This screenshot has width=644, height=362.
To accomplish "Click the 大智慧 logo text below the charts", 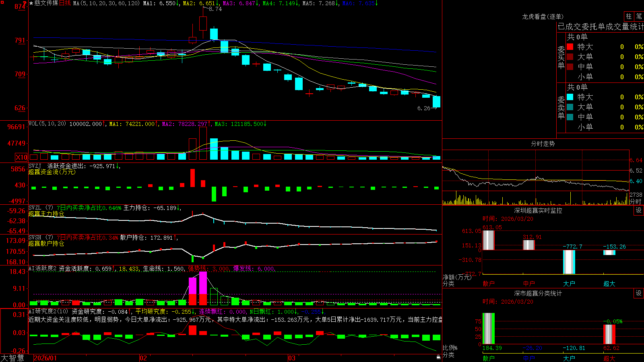I will click(12, 358).
